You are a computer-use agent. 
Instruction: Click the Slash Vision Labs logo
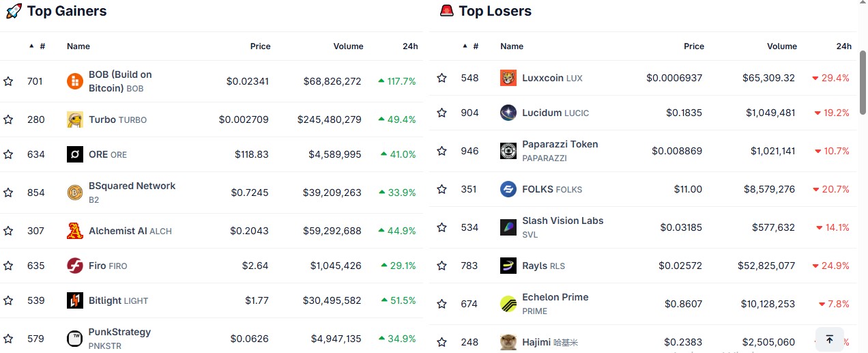tap(508, 227)
